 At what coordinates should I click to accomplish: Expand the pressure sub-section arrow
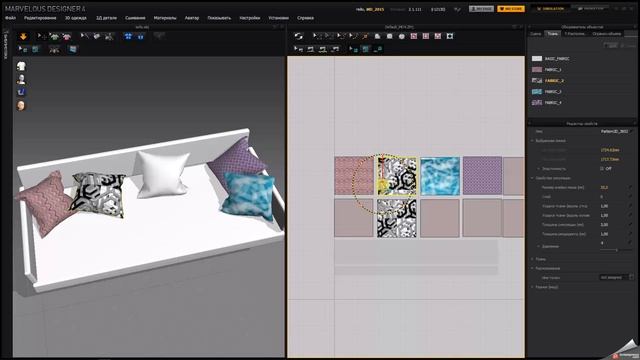pyautogui.click(x=538, y=246)
